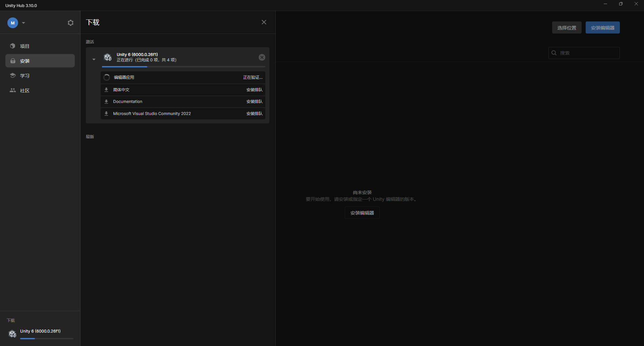Screen dimensions: 644x346
Task: Select the Documentation module row
Action: [183, 102]
